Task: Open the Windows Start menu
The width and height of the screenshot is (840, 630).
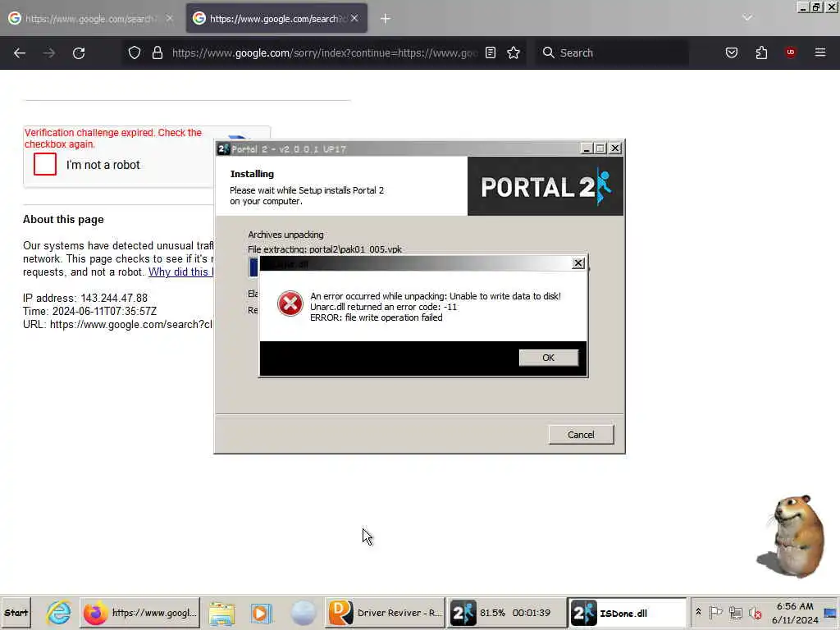Action: (x=16, y=613)
